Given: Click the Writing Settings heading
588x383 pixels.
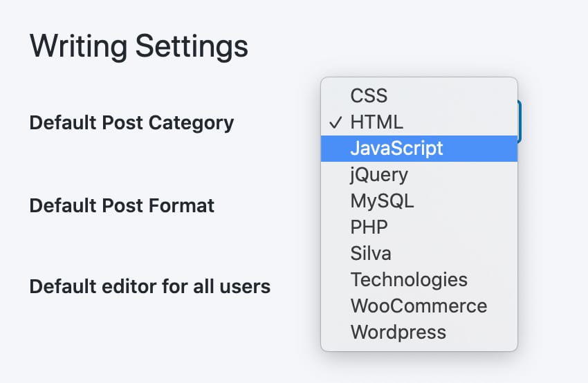Looking at the screenshot, I should (139, 46).
